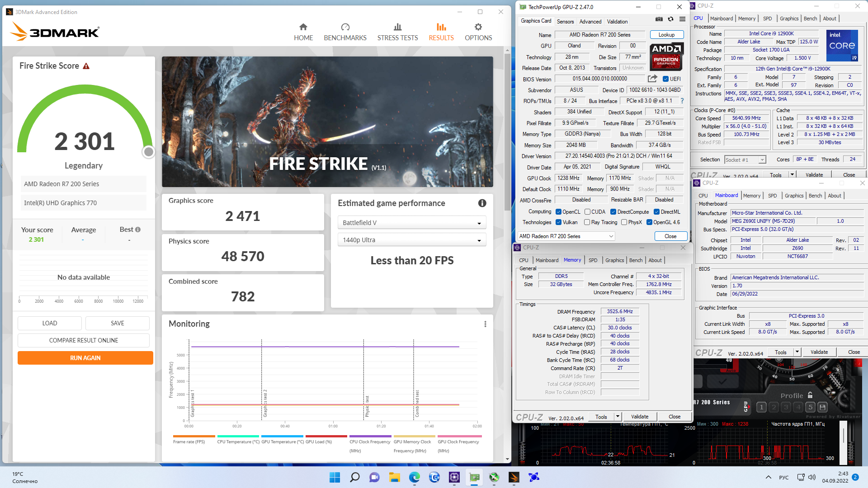Image resolution: width=868 pixels, height=488 pixels.
Task: Click the SAVE button in 3DMark
Action: 118,323
